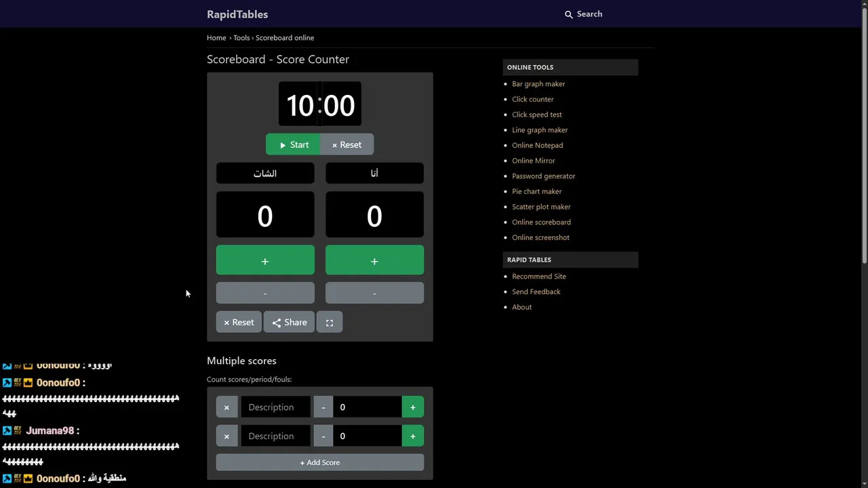The width and height of the screenshot is (868, 488).
Task: Add a point to الشات team
Action: (x=265, y=261)
